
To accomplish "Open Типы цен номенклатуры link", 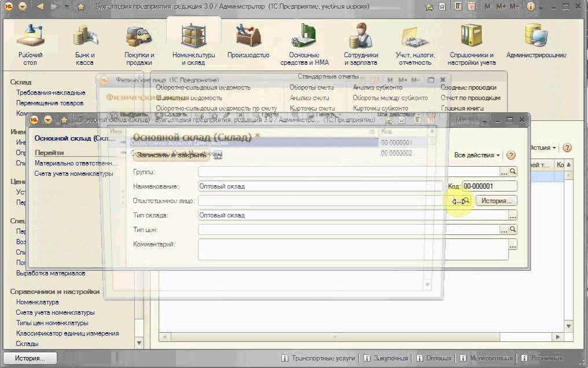I will click(52, 323).
